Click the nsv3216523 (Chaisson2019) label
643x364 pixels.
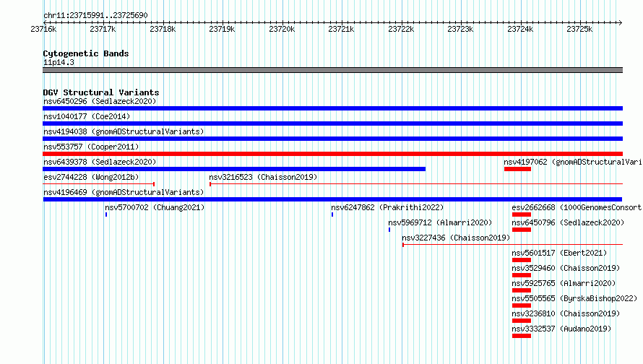pyautogui.click(x=263, y=177)
